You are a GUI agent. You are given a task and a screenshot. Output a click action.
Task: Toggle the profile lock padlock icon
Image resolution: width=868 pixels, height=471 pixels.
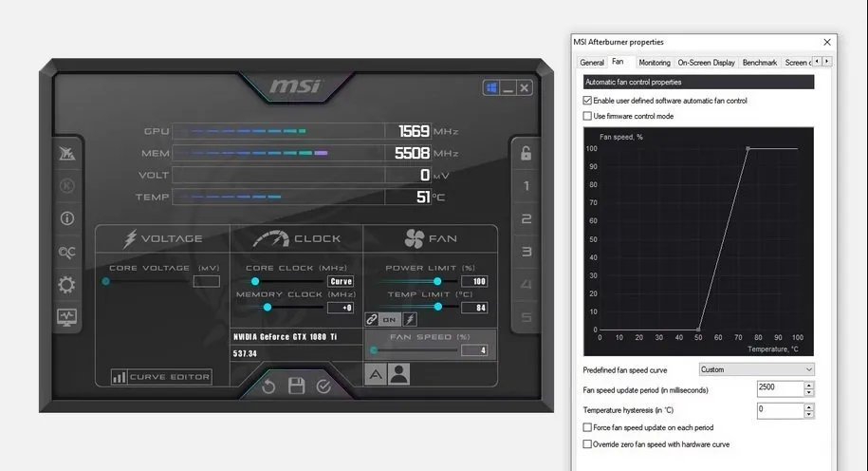coord(526,153)
